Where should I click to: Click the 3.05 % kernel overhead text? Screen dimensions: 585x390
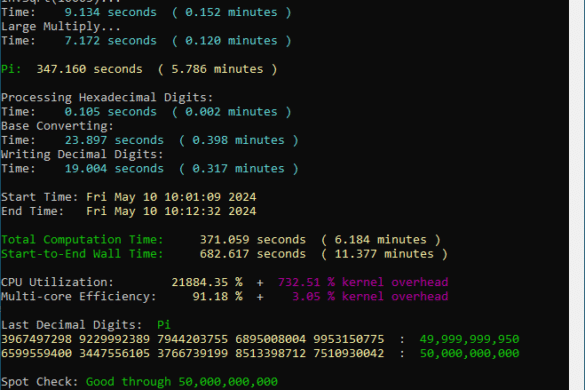tap(370, 296)
